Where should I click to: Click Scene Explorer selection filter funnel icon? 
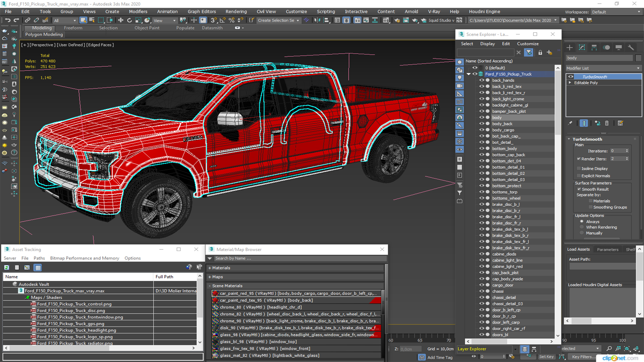pyautogui.click(x=529, y=53)
